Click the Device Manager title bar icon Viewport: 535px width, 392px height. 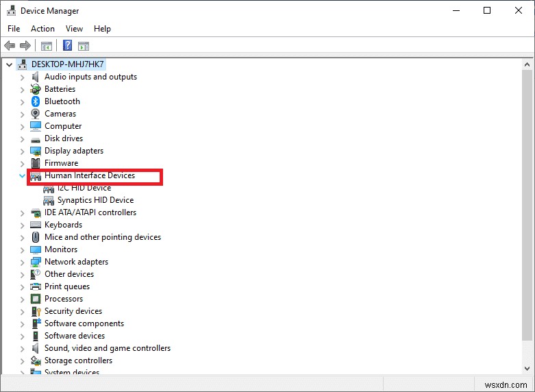(11, 10)
